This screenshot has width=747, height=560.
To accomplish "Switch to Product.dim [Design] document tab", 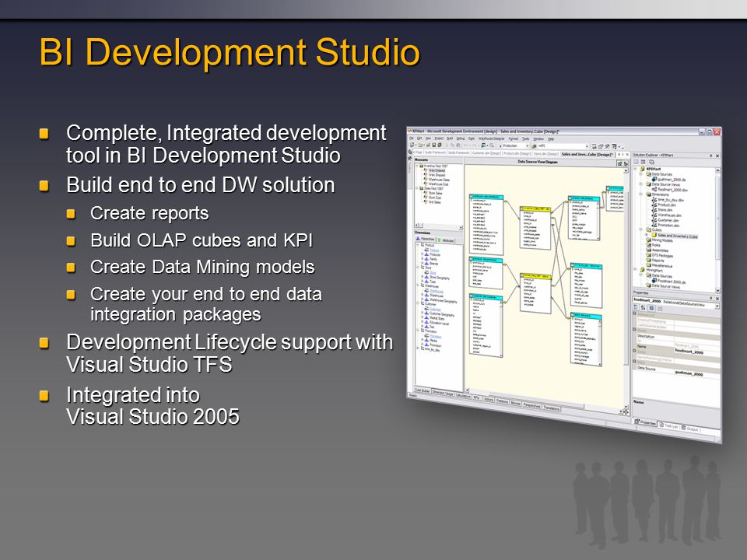I will click(x=517, y=154).
